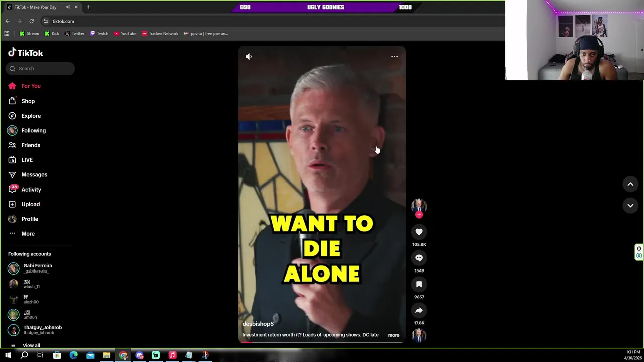Like the video with the heart icon
Image resolution: width=644 pixels, height=362 pixels.
(419, 232)
